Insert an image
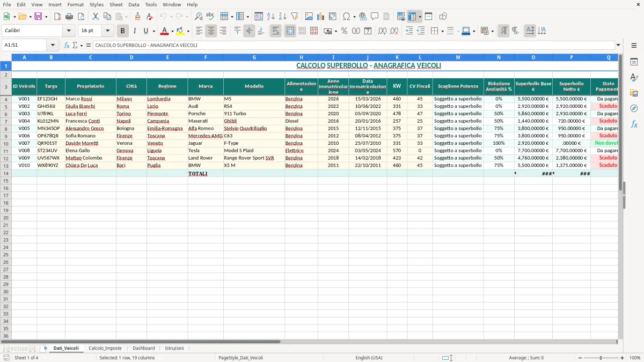Viewport: 644px width, 362px height. coord(309,17)
